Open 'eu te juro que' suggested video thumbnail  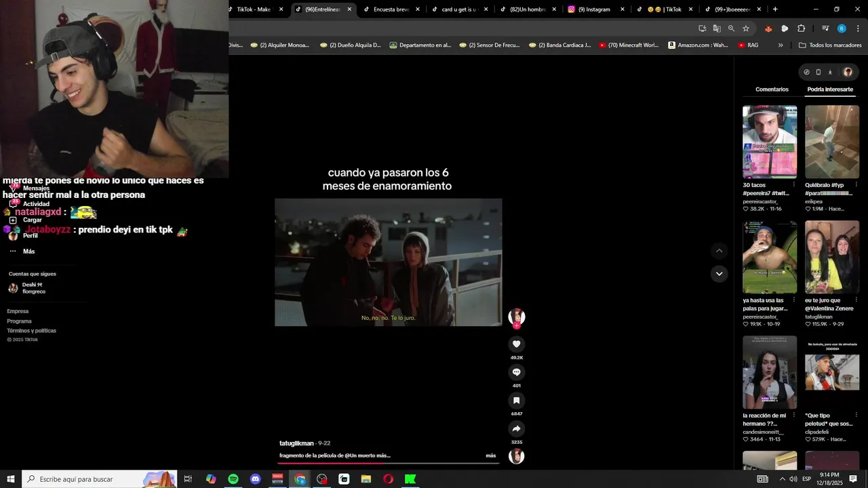(832, 257)
